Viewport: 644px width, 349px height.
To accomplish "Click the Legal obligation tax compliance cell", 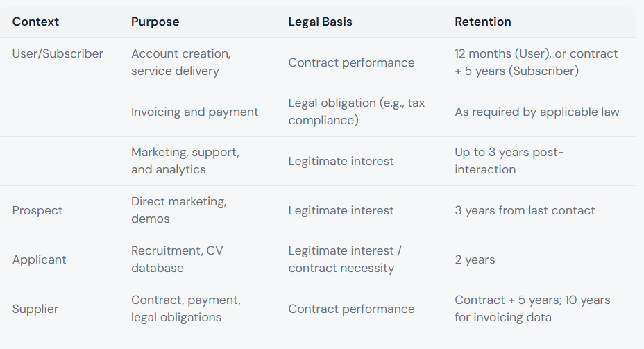I will pos(356,112).
